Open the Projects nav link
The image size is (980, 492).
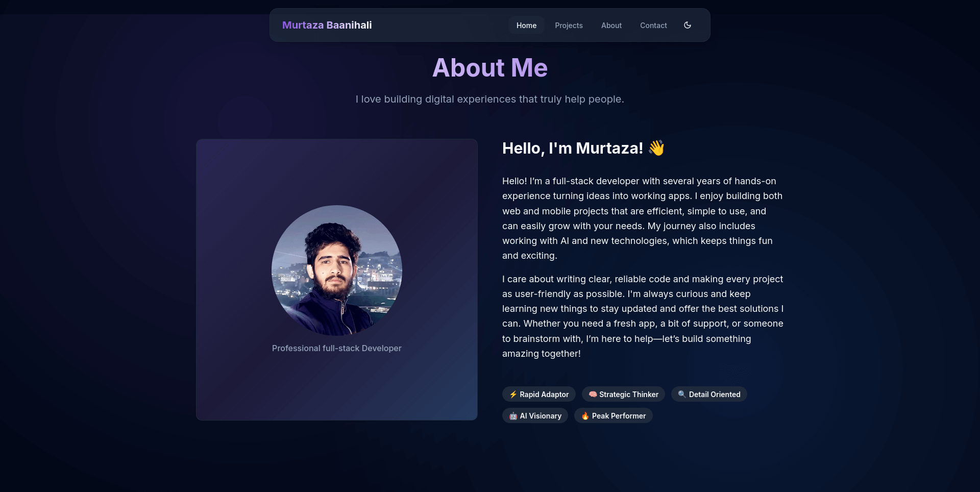pos(569,26)
